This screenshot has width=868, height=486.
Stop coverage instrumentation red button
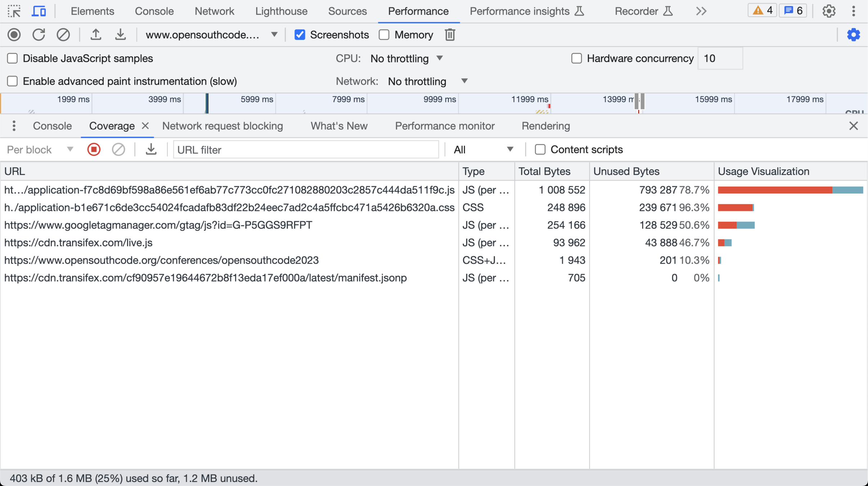[x=94, y=149]
